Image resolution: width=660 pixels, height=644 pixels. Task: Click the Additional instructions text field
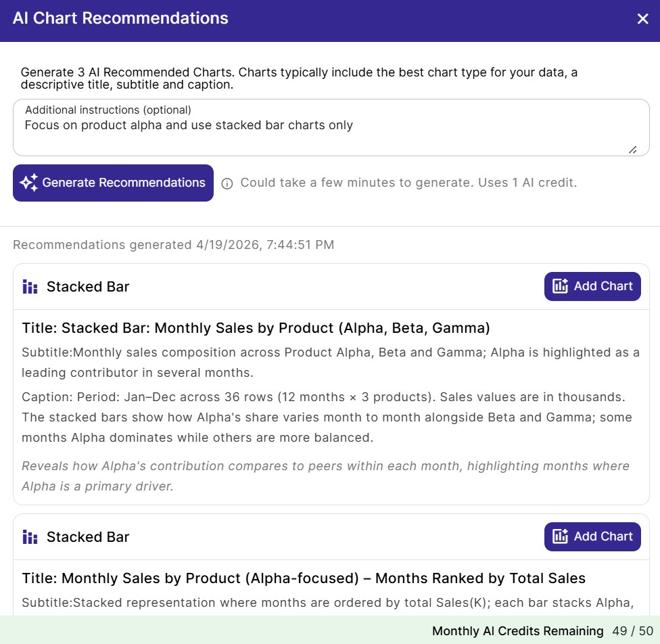[330, 127]
